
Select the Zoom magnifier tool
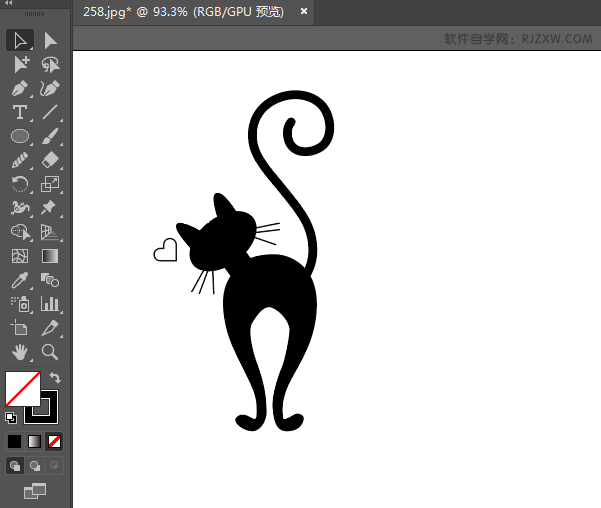[50, 352]
